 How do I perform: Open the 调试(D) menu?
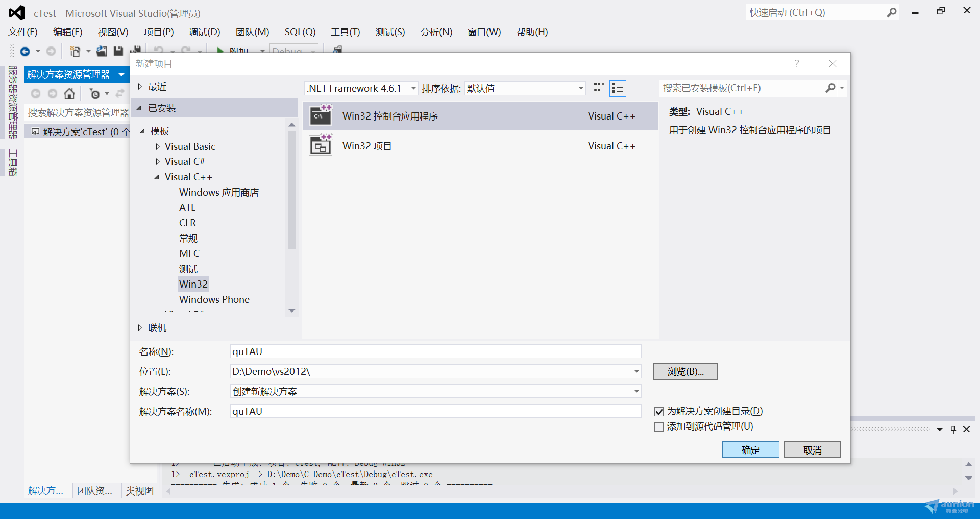pyautogui.click(x=205, y=32)
